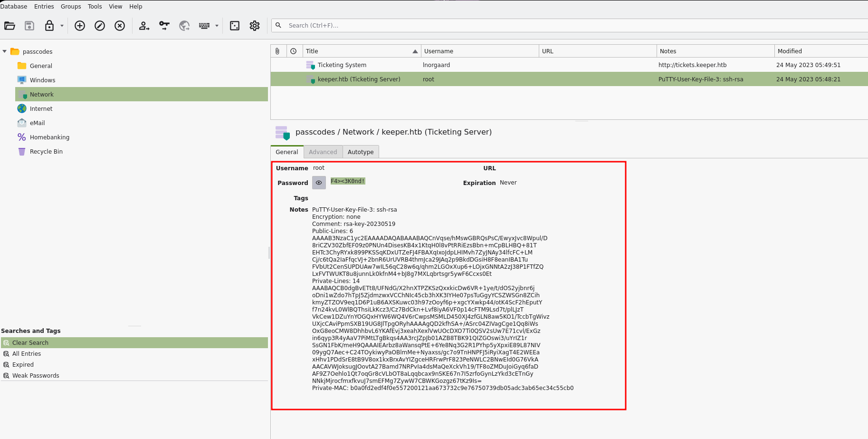Click the search input field
This screenshot has height=439, width=868.
(570, 26)
